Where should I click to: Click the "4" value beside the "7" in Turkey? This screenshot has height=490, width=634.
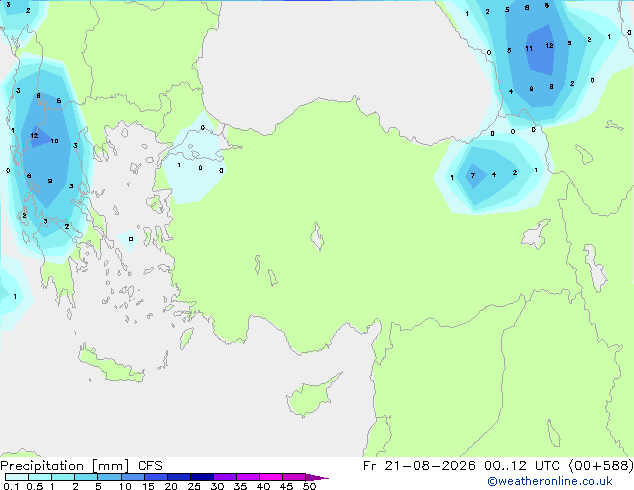click(x=494, y=175)
